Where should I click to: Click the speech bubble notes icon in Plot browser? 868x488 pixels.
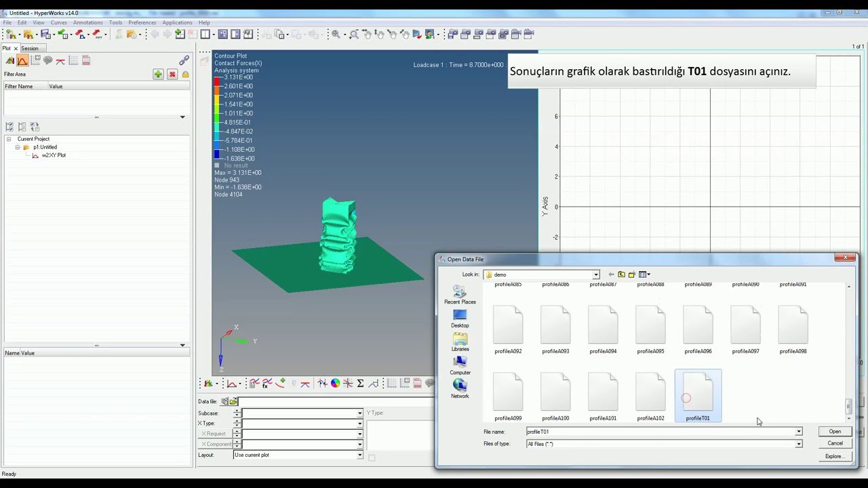pyautogui.click(x=48, y=60)
